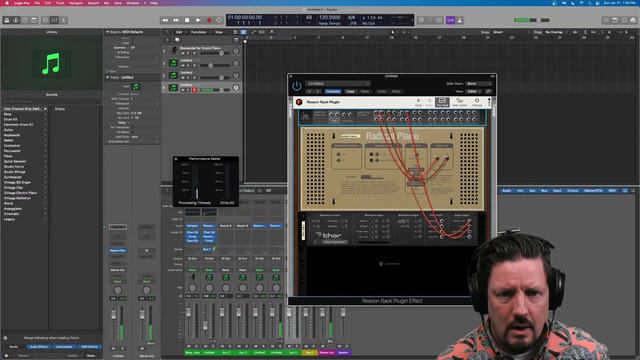Open the File menu in menu bar
This screenshot has width=640, height=360.
coord(37,3)
